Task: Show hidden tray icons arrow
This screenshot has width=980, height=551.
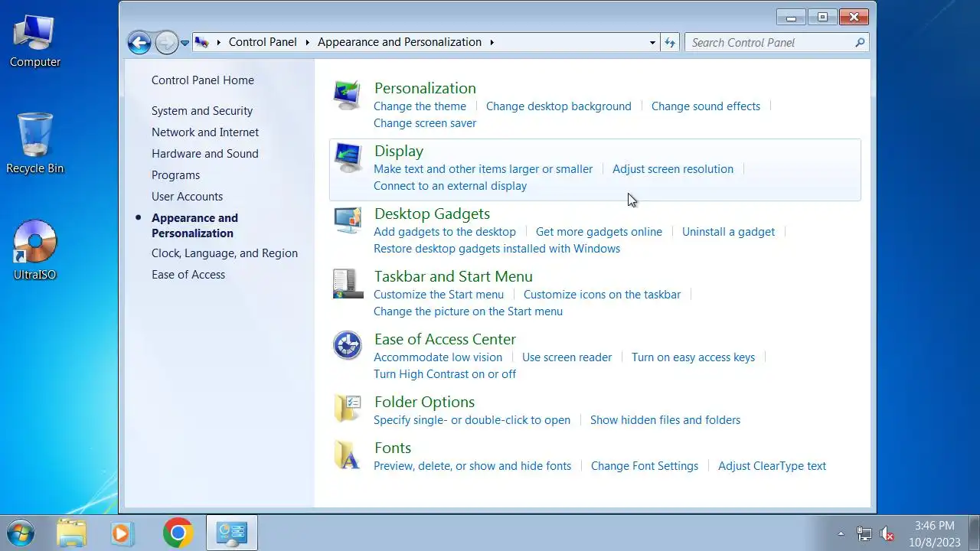Action: (841, 533)
